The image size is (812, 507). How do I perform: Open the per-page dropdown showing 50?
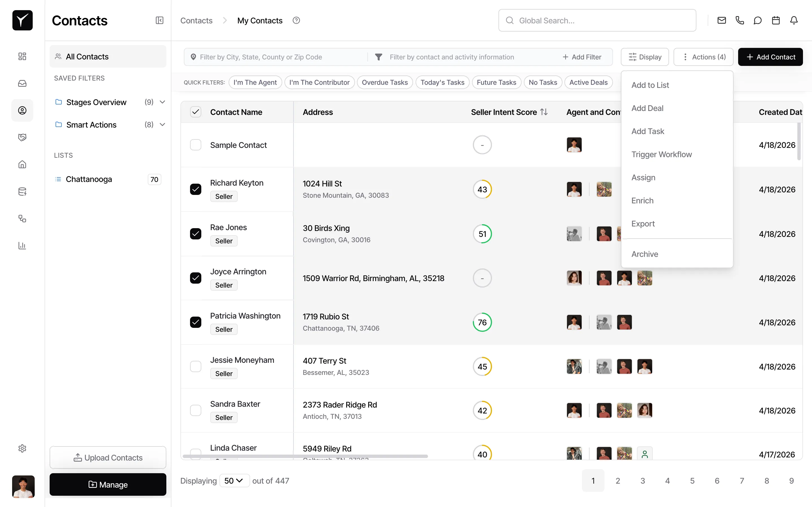tap(234, 481)
